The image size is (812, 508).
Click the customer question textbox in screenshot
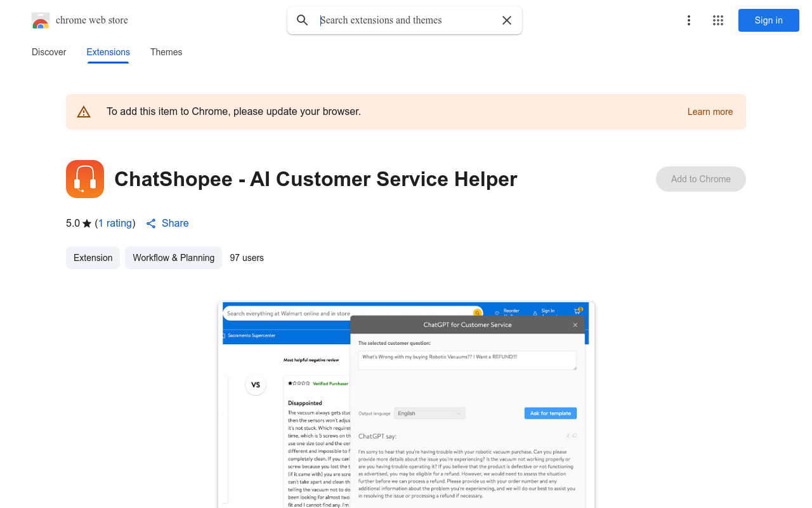pos(468,361)
